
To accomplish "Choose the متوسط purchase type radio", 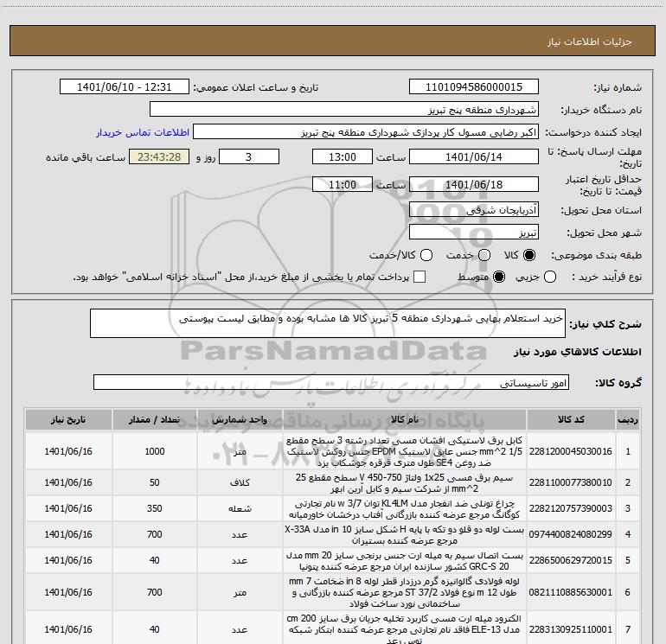I will pyautogui.click(x=499, y=277).
